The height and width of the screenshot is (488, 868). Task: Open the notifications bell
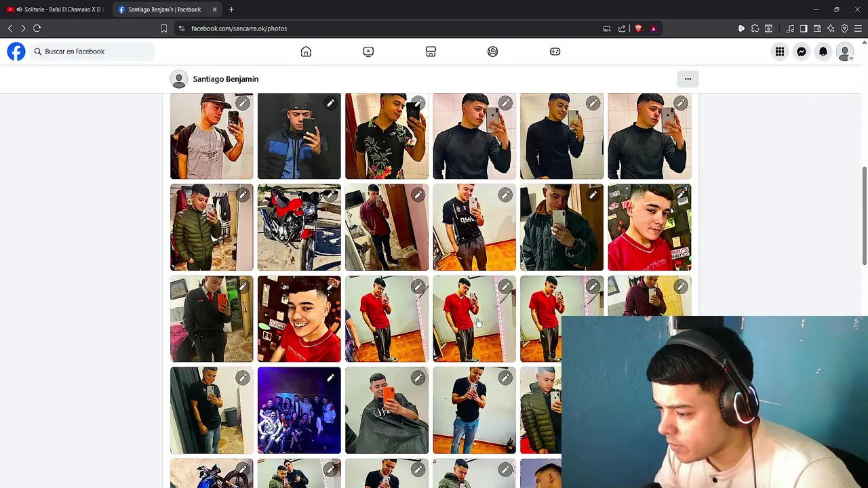823,52
